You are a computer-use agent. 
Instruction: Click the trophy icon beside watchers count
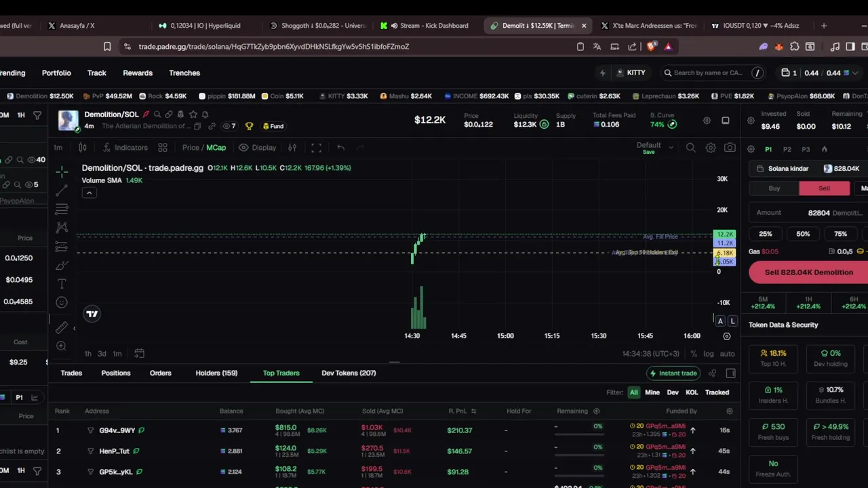[249, 126]
